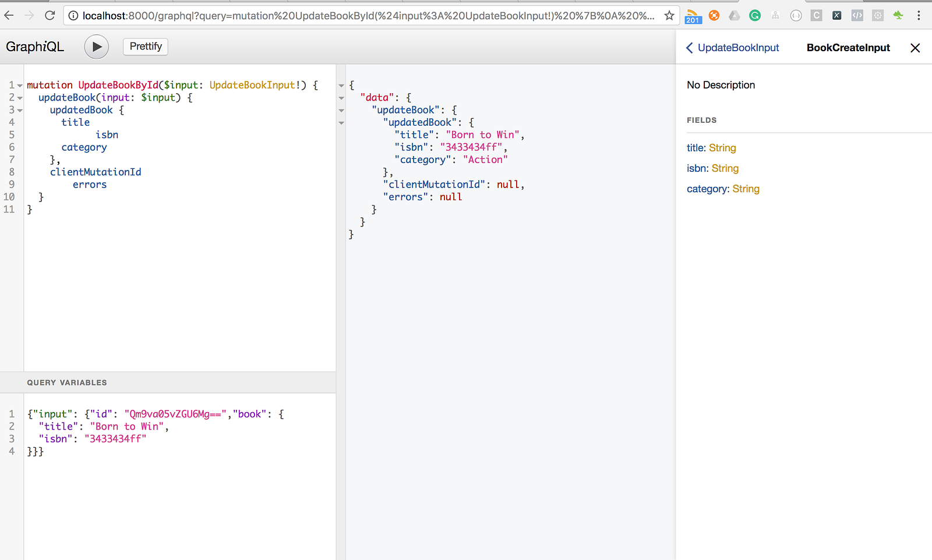Viewport: 932px width, 560px height.
Task: Collapse the mutation block fold arrow on line 1
Action: pos(20,86)
